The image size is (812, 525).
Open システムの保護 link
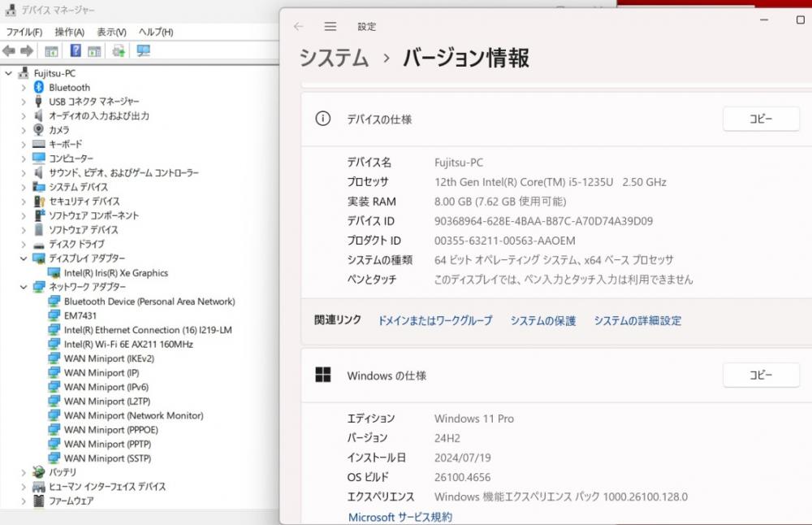543,321
